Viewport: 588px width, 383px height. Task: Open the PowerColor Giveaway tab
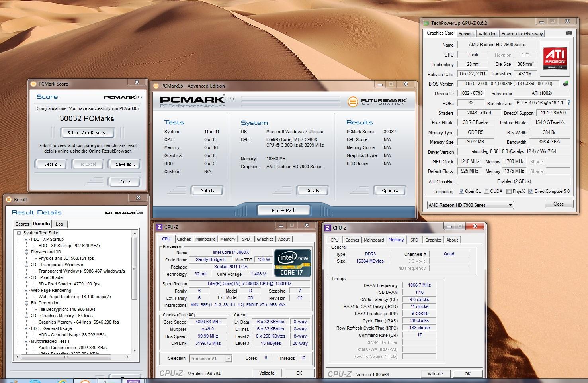[522, 34]
